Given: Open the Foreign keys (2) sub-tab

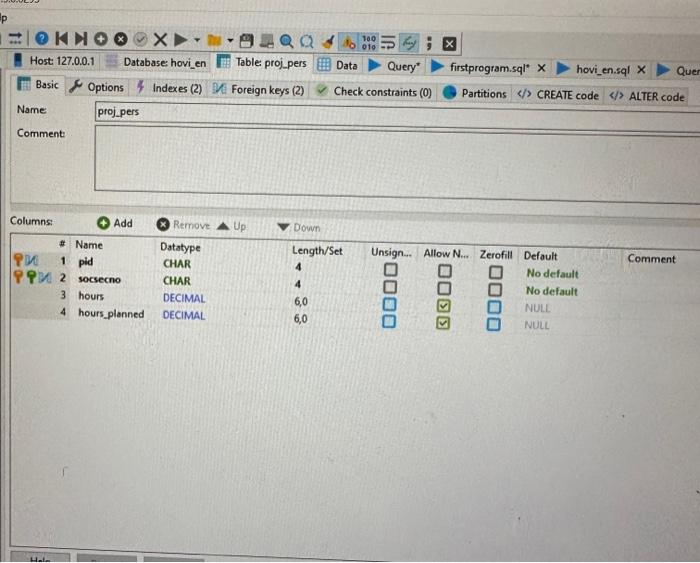Looking at the screenshot, I should [259, 90].
